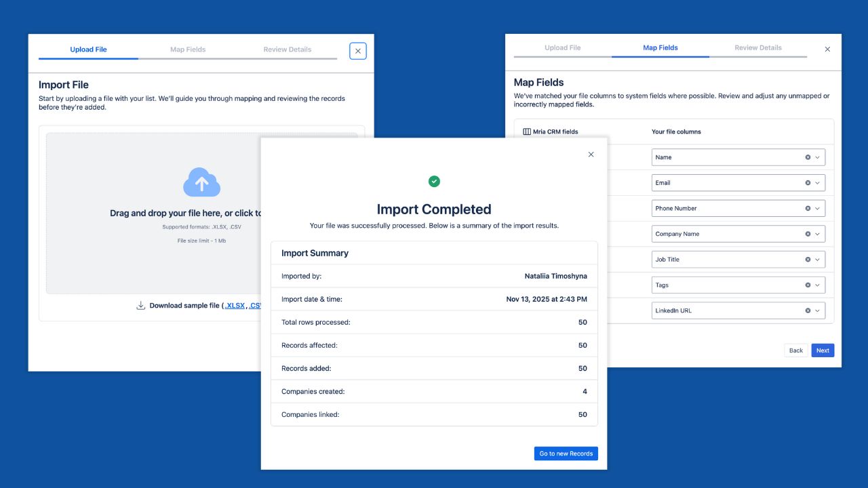This screenshot has width=868, height=488.
Task: Click the download icon beside Download sample file
Action: pyautogui.click(x=141, y=306)
